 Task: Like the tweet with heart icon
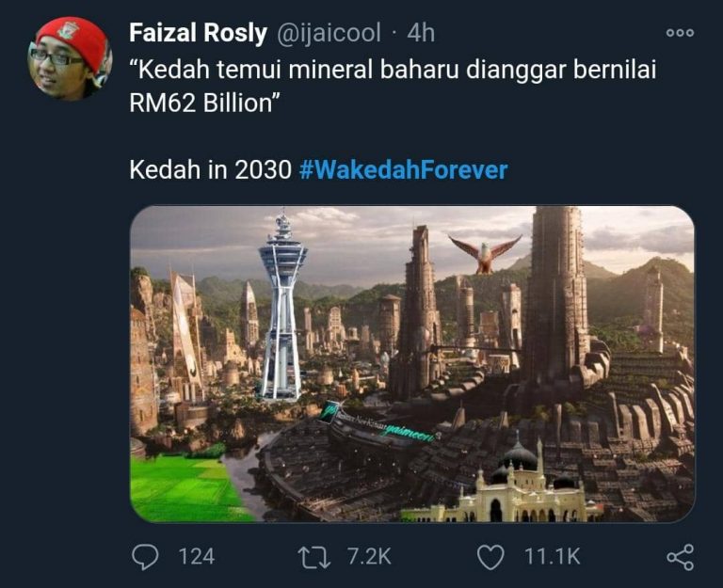[490, 557]
